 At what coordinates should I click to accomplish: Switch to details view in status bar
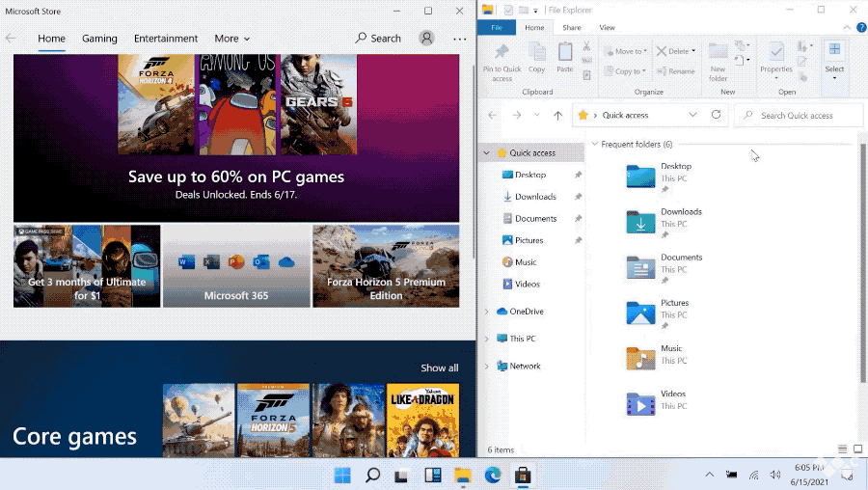click(843, 449)
